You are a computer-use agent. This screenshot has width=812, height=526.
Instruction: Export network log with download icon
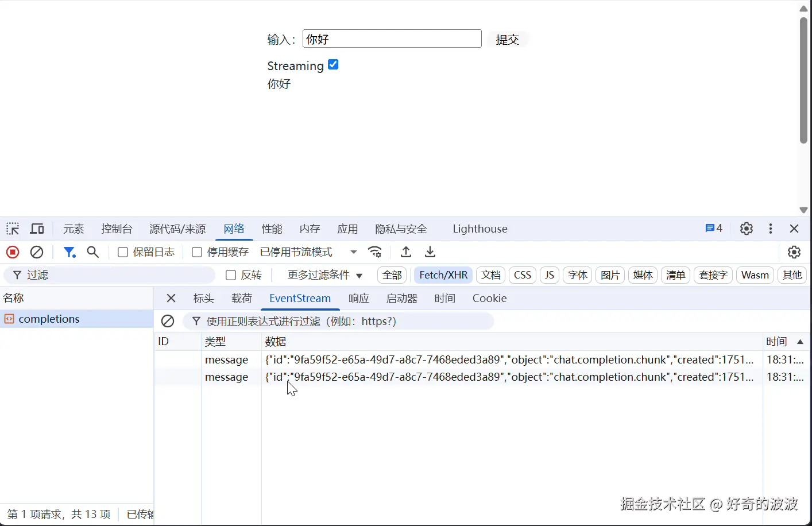430,252
